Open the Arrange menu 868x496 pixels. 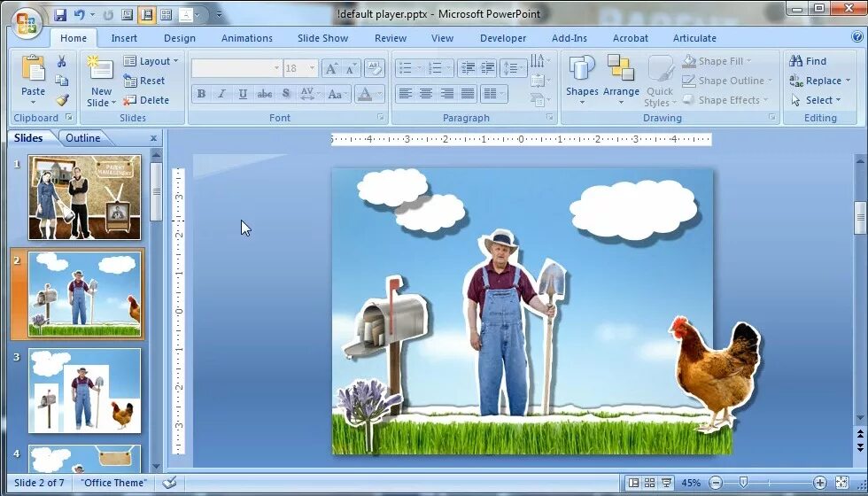coord(621,81)
